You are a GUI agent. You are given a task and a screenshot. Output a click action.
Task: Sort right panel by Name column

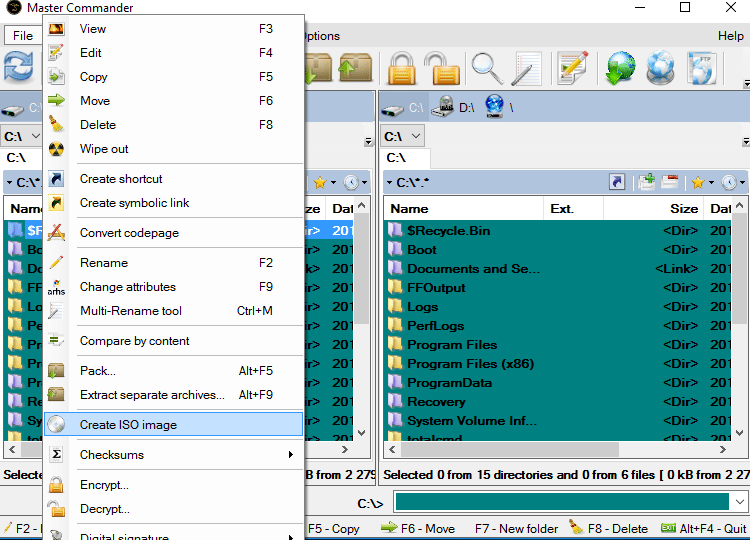463,209
